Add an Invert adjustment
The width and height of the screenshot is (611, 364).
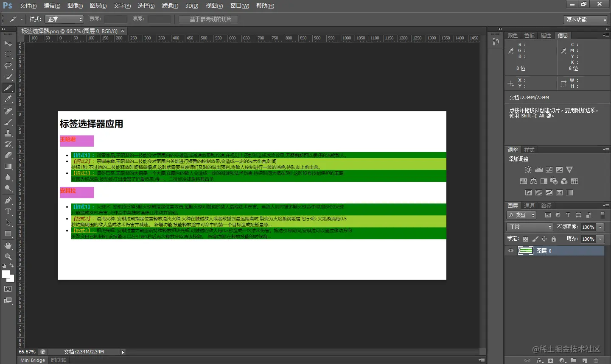point(529,192)
